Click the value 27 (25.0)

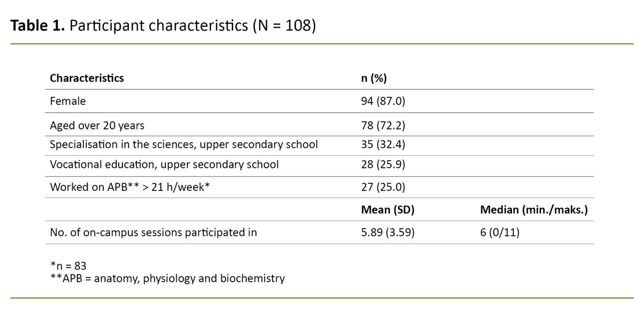383,187
